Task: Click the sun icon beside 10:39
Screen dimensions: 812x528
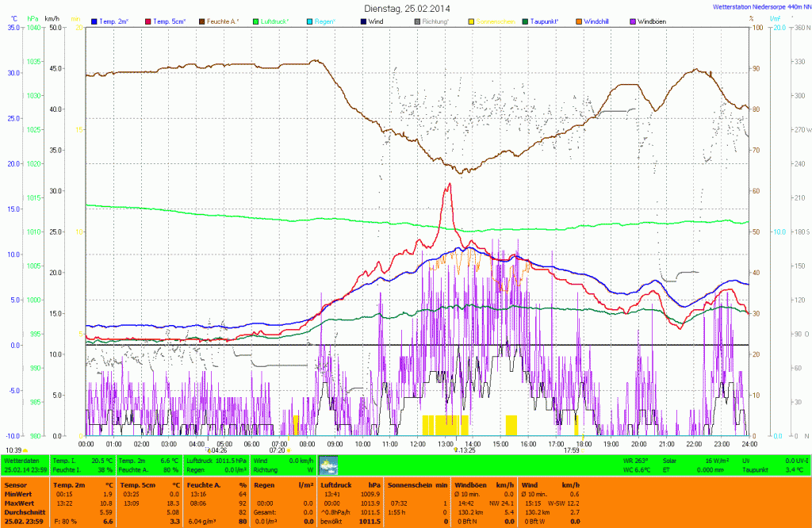Action: pyautogui.click(x=26, y=450)
